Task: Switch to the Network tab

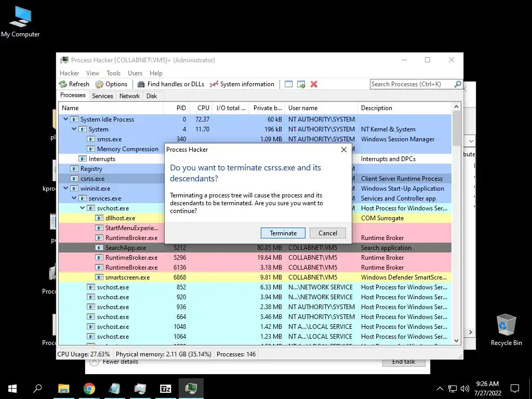Action: pyautogui.click(x=129, y=96)
